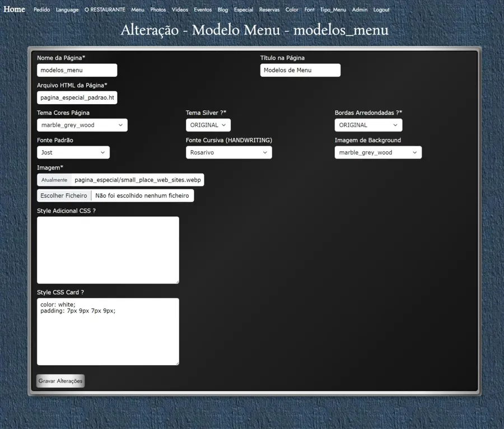Image resolution: width=504 pixels, height=429 pixels.
Task: Expand the Tema Silver dropdown
Action: (208, 125)
